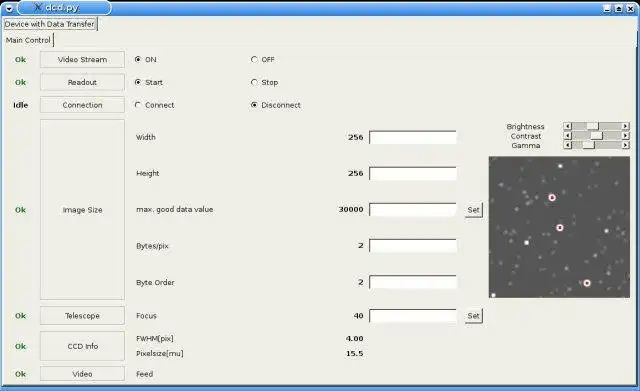This screenshot has width=640, height=391.
Task: Open Device with Data Transfer tab
Action: (50, 24)
